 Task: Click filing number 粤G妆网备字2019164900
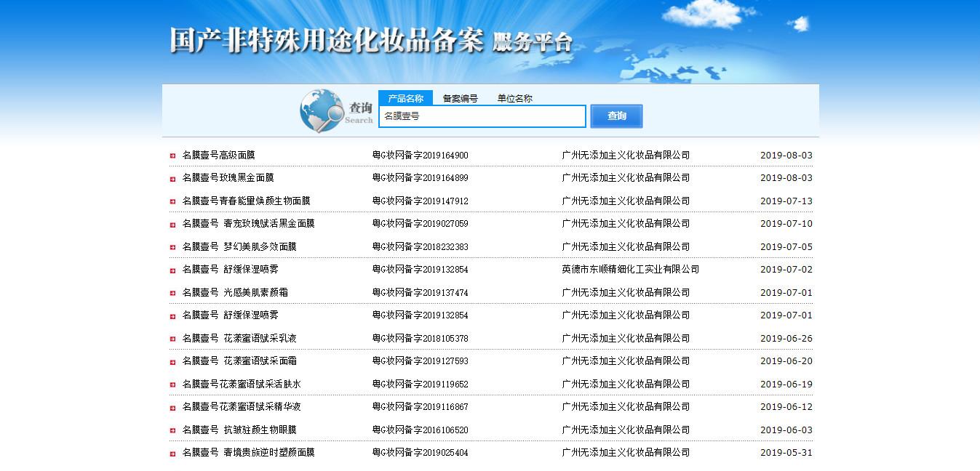(420, 156)
